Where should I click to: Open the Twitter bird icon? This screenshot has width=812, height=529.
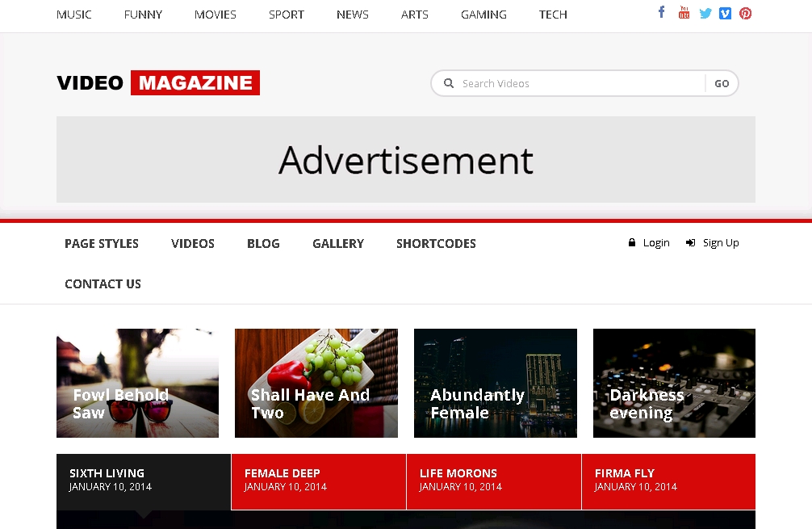[705, 14]
